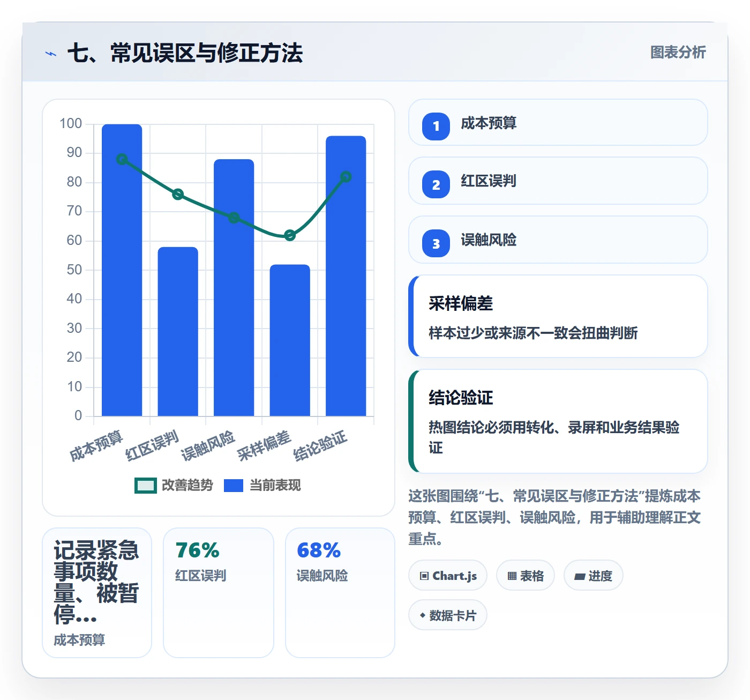Screen dimensions: 750x700
Task: Click the 结论验证 x-axis label
Action: point(320,445)
